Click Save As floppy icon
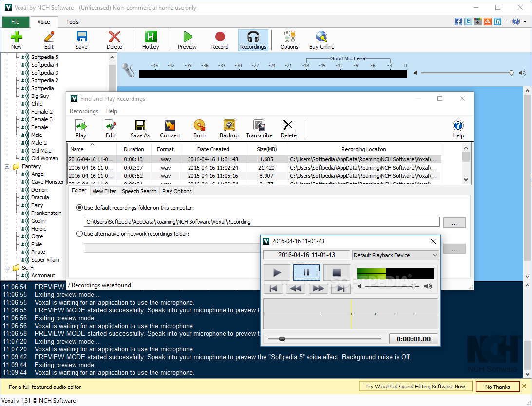The image size is (532, 406). pos(140,129)
